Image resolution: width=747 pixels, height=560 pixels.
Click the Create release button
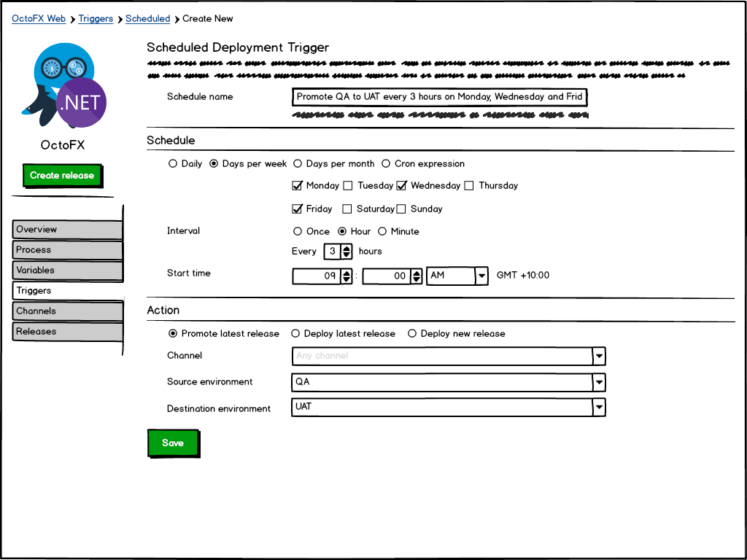(62, 176)
